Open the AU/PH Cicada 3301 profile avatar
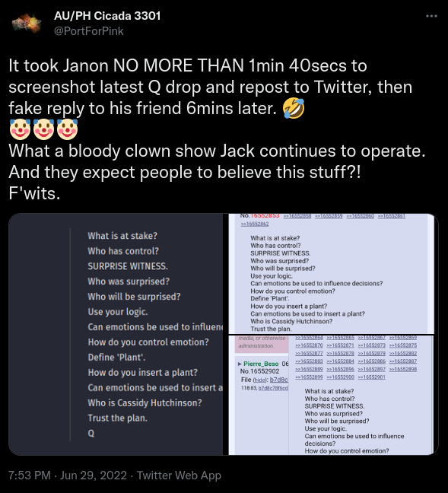448x493 pixels. click(x=27, y=24)
